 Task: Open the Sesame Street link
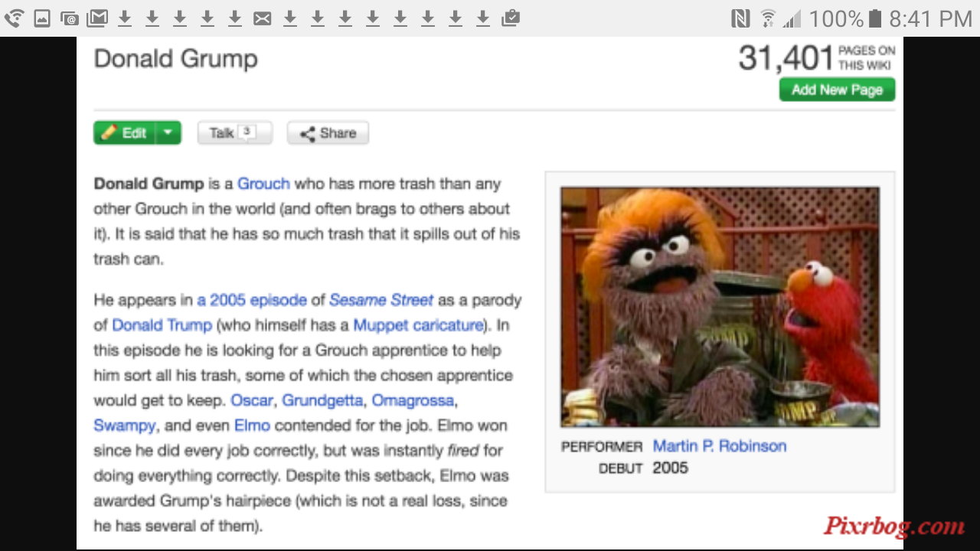click(x=381, y=300)
